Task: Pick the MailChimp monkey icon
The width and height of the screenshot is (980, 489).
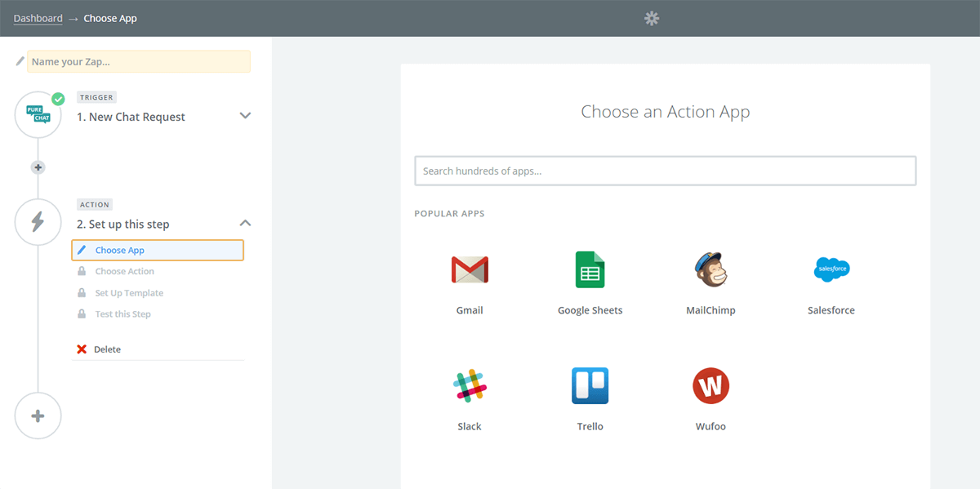Action: point(710,269)
